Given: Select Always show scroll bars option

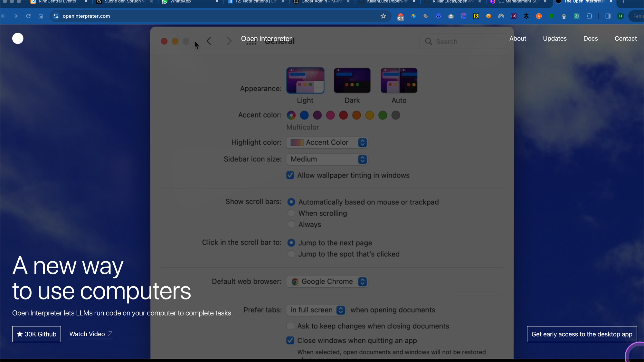Looking at the screenshot, I should pos(291,224).
